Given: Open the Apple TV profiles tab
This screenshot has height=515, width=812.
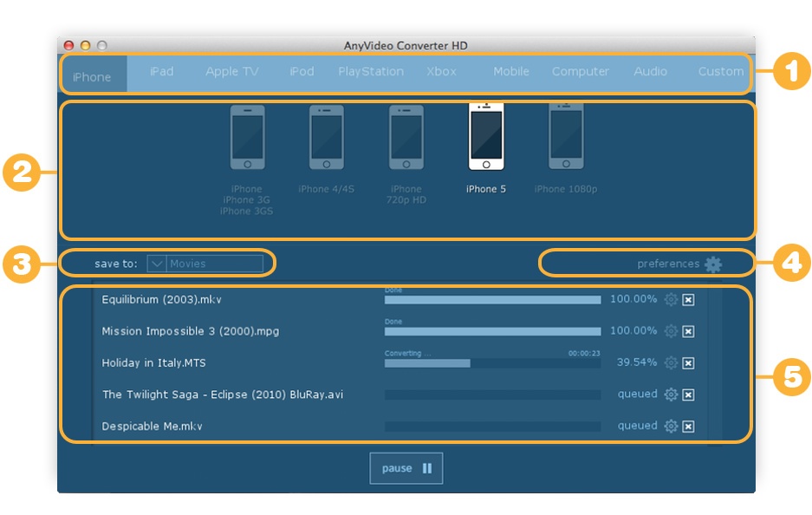Looking at the screenshot, I should (x=231, y=72).
